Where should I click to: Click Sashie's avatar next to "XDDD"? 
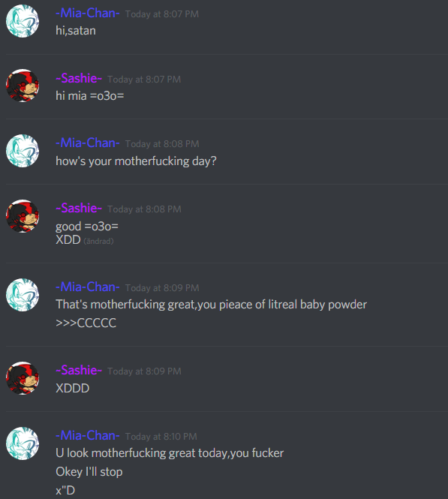pyautogui.click(x=23, y=378)
